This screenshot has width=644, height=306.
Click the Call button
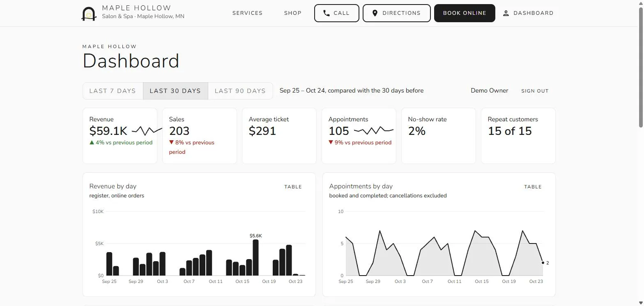[x=337, y=13]
